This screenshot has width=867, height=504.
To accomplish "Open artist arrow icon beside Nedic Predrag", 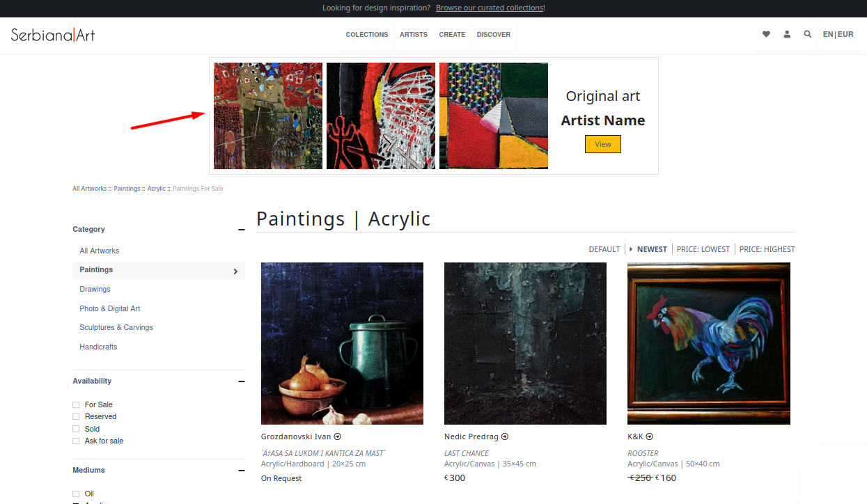I will click(x=505, y=436).
